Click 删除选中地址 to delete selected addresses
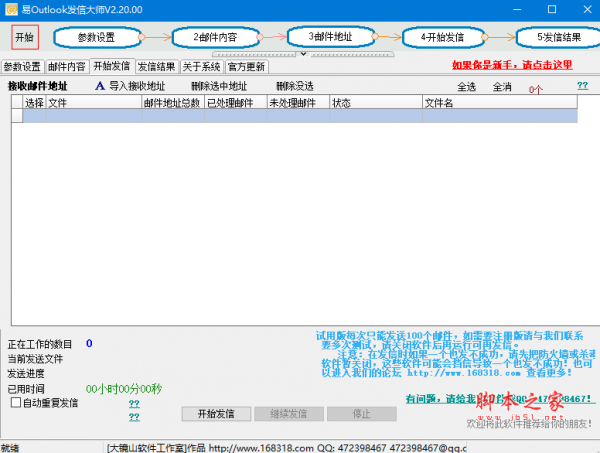Screen dimensions: 600x453 tap(218, 86)
